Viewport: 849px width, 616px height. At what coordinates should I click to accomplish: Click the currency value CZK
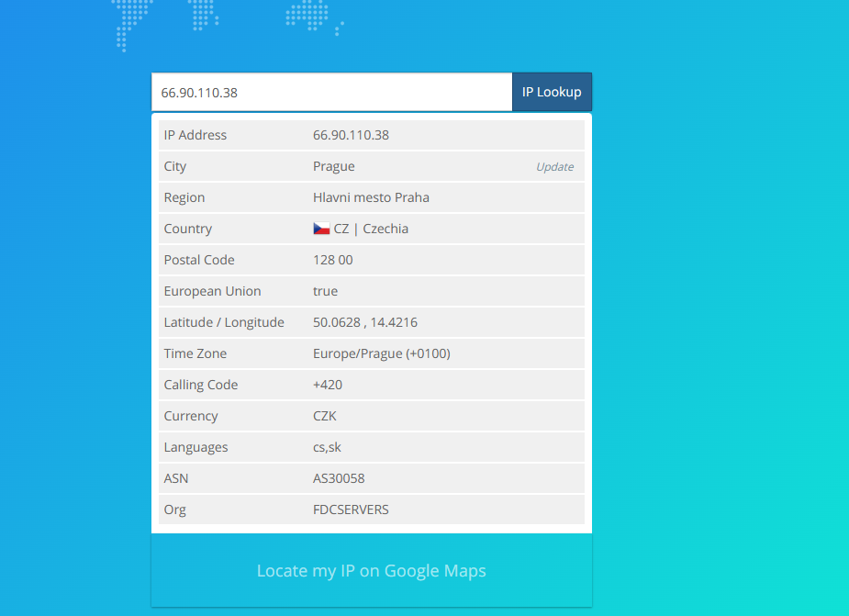[325, 416]
